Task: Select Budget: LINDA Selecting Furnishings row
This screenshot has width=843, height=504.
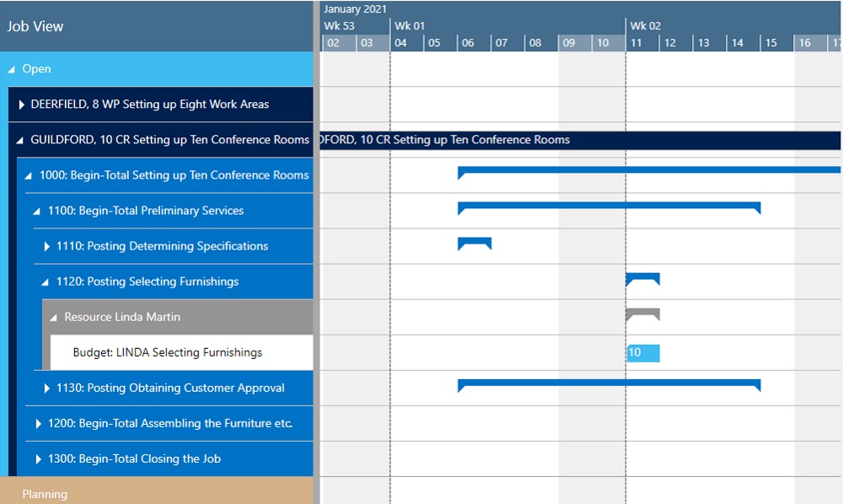Action: click(182, 352)
